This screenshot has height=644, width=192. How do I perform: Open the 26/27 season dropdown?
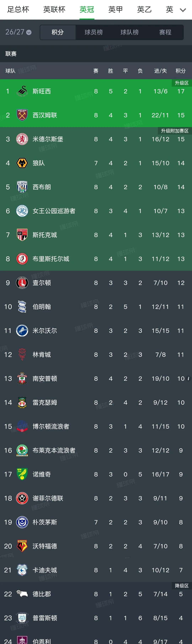(x=18, y=32)
